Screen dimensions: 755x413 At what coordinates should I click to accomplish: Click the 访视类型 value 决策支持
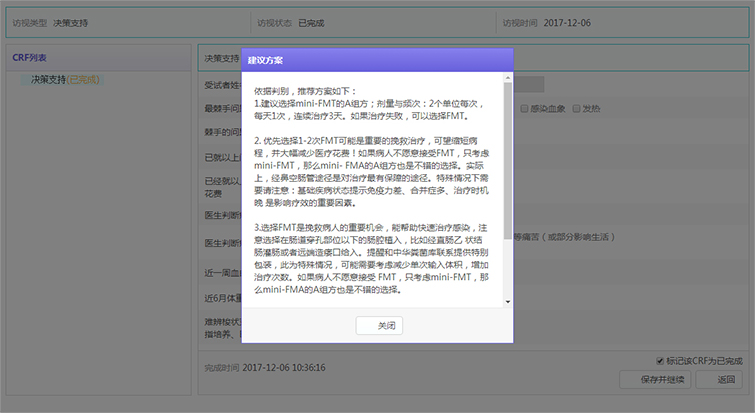coord(70,22)
